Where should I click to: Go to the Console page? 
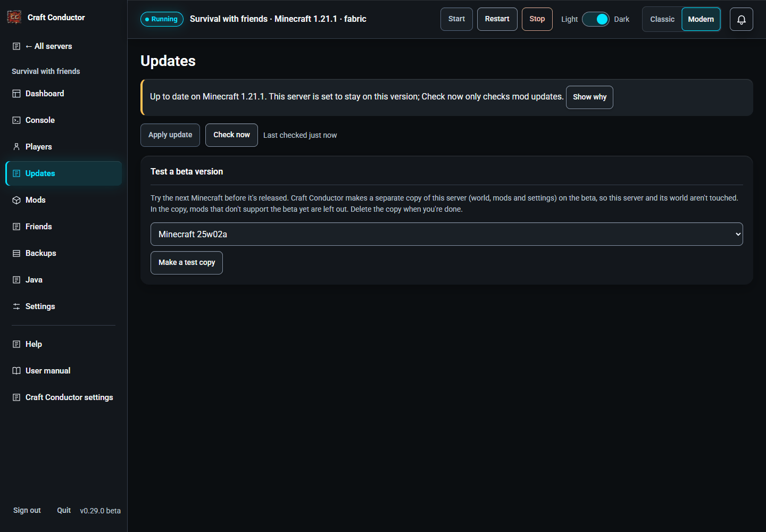coord(64,120)
